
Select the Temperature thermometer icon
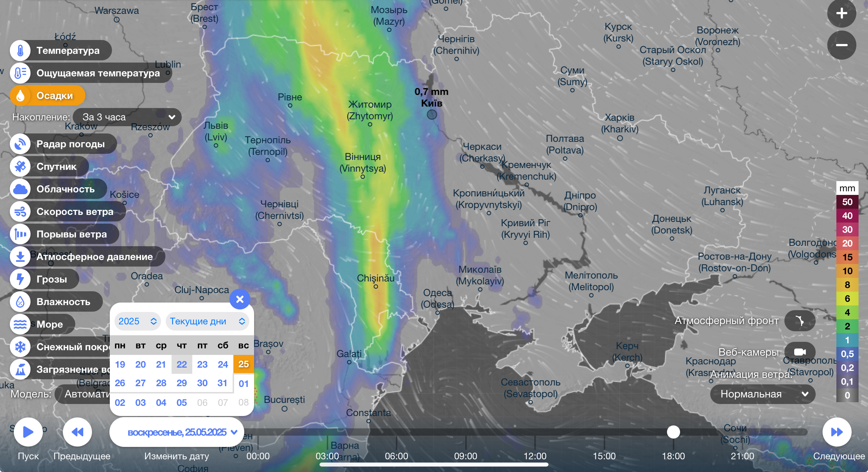(20, 51)
